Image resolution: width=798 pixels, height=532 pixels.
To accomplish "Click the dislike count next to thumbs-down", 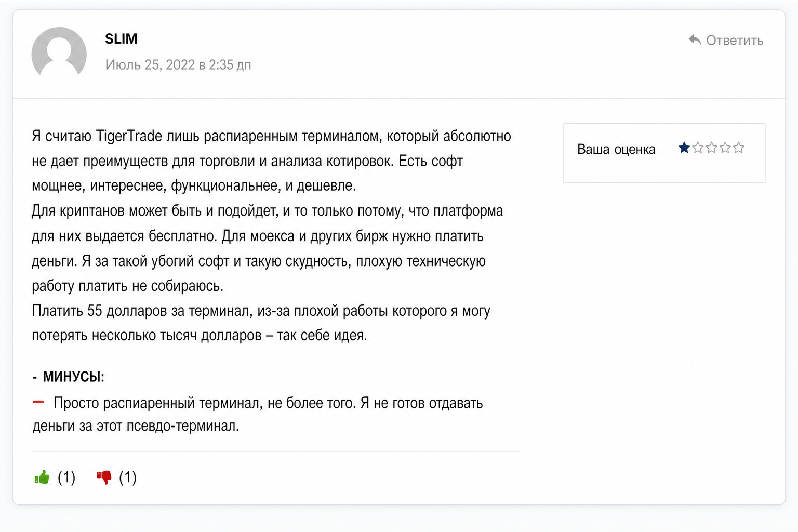I will tap(128, 477).
